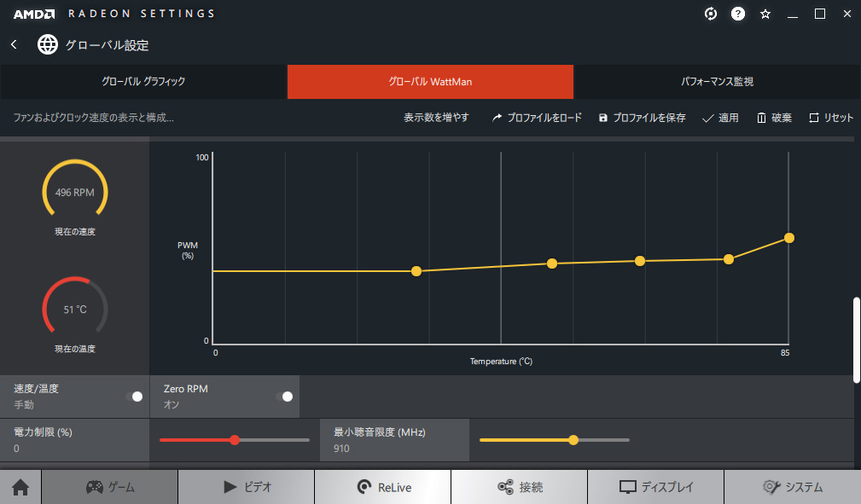Switch to グローバル グラフィック tab

tap(143, 82)
